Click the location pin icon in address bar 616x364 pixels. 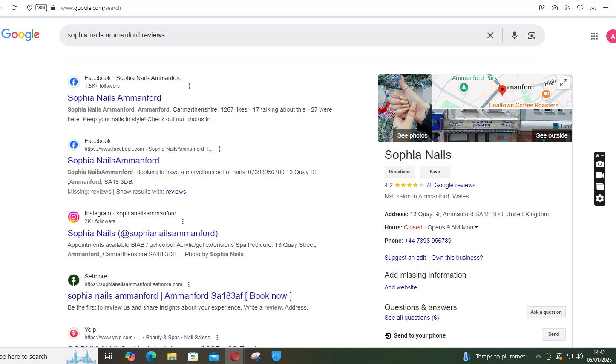(29, 8)
